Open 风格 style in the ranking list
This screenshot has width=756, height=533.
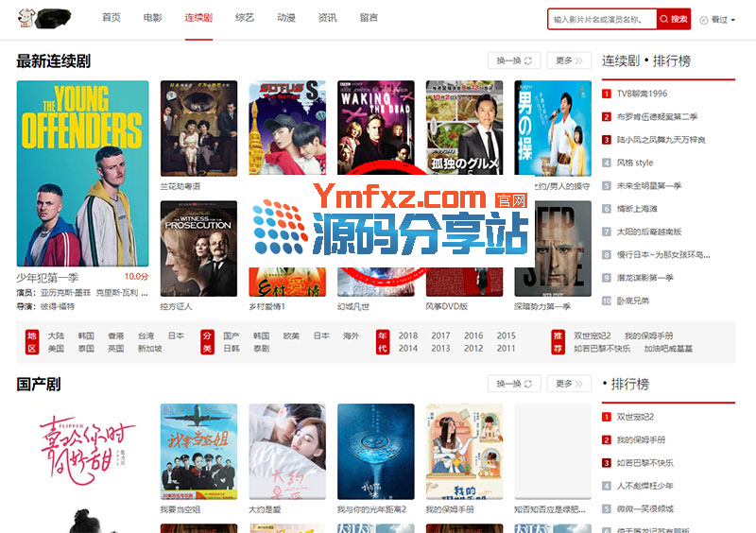[x=635, y=163]
